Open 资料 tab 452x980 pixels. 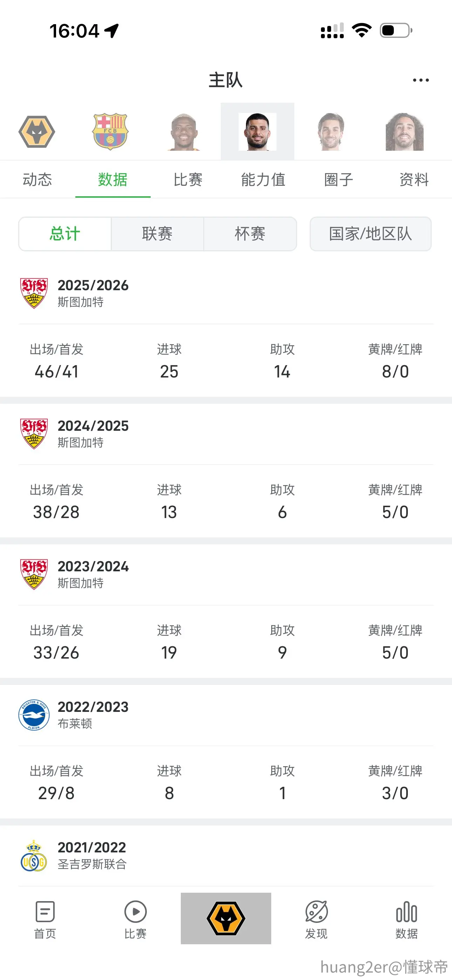point(414,179)
